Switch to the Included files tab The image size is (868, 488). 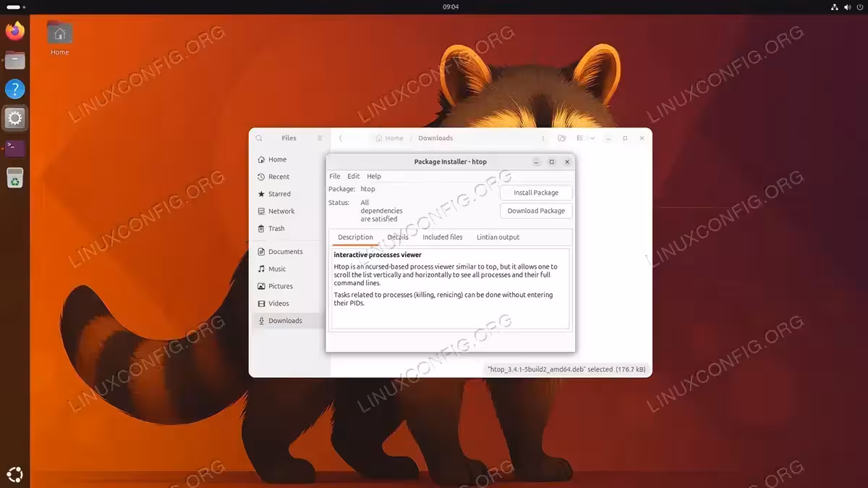point(443,237)
